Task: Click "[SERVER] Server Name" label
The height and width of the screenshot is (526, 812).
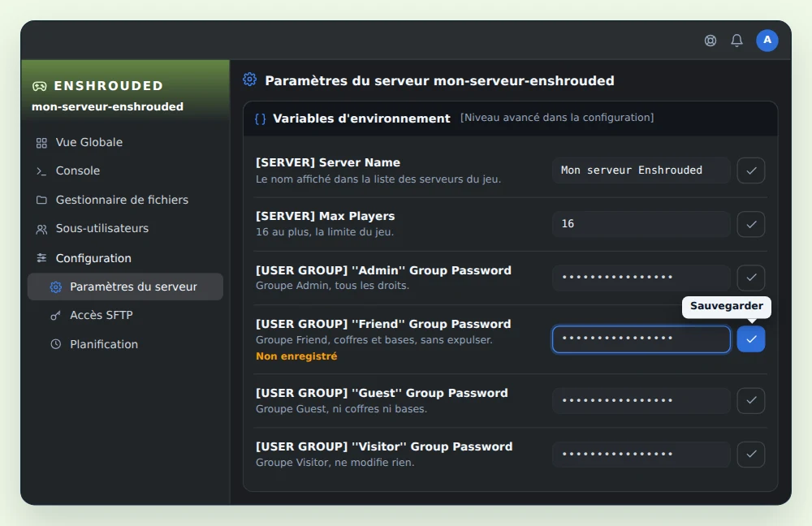Action: (328, 162)
